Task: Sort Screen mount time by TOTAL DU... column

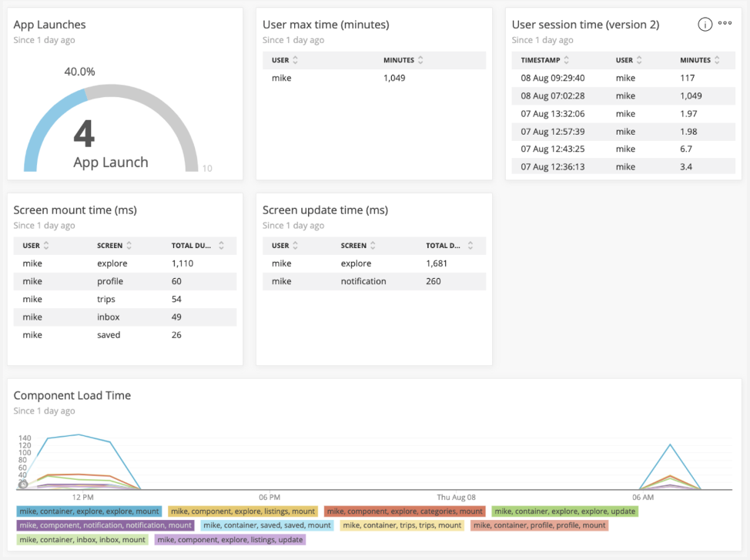Action: 198,246
